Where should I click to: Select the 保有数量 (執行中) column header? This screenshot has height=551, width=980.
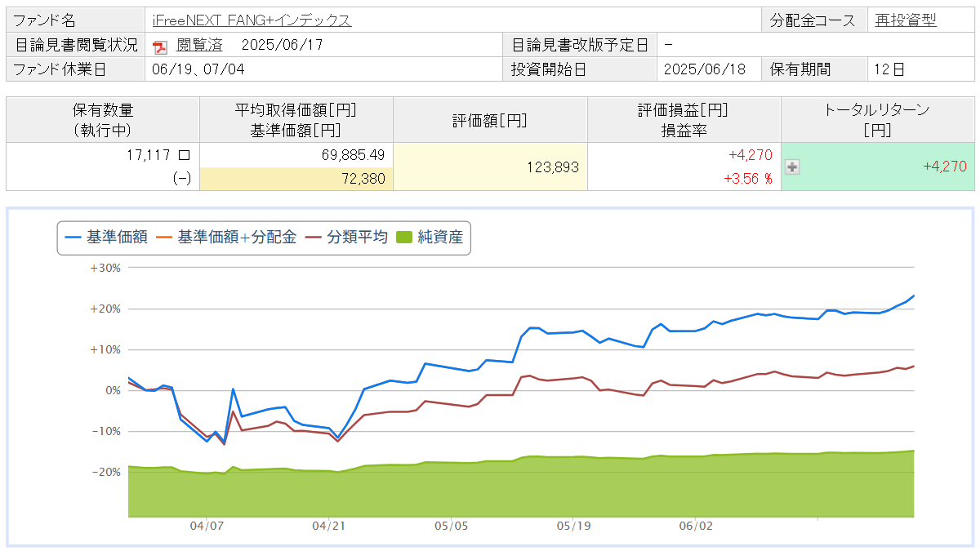pyautogui.click(x=103, y=119)
